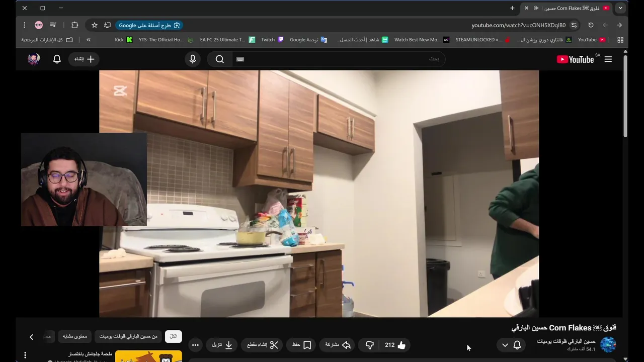This screenshot has height=362, width=644.
Task: Run search with magnifier icon
Action: coord(220,59)
